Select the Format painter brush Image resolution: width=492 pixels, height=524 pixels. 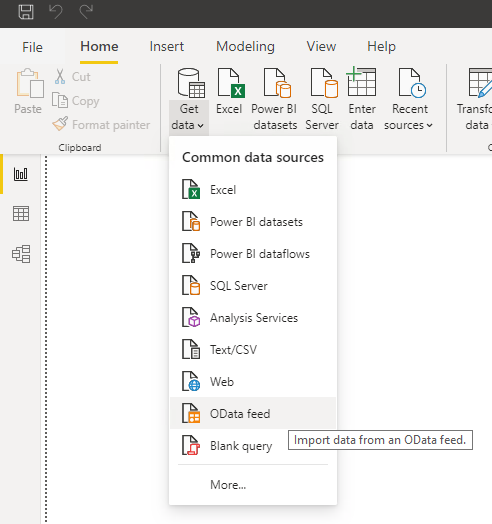[x=101, y=124]
